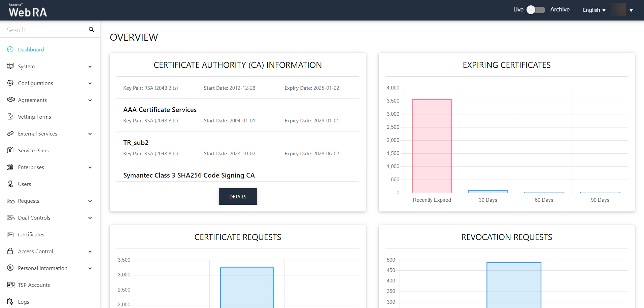Click the Agreements handshake icon
Viewport: 644px width, 308px height.
click(x=11, y=100)
